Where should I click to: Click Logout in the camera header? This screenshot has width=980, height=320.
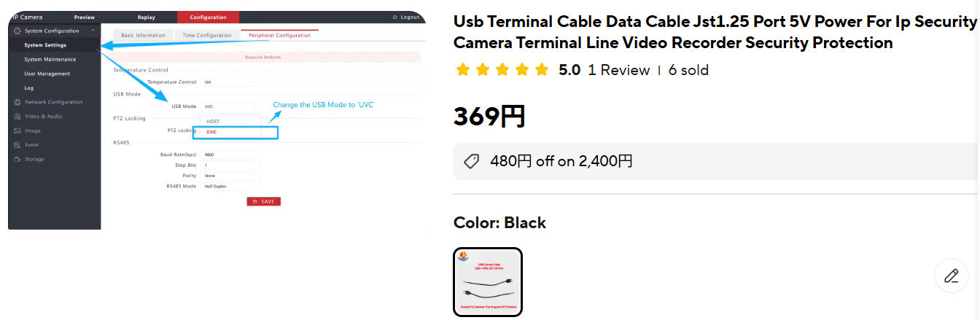[405, 17]
